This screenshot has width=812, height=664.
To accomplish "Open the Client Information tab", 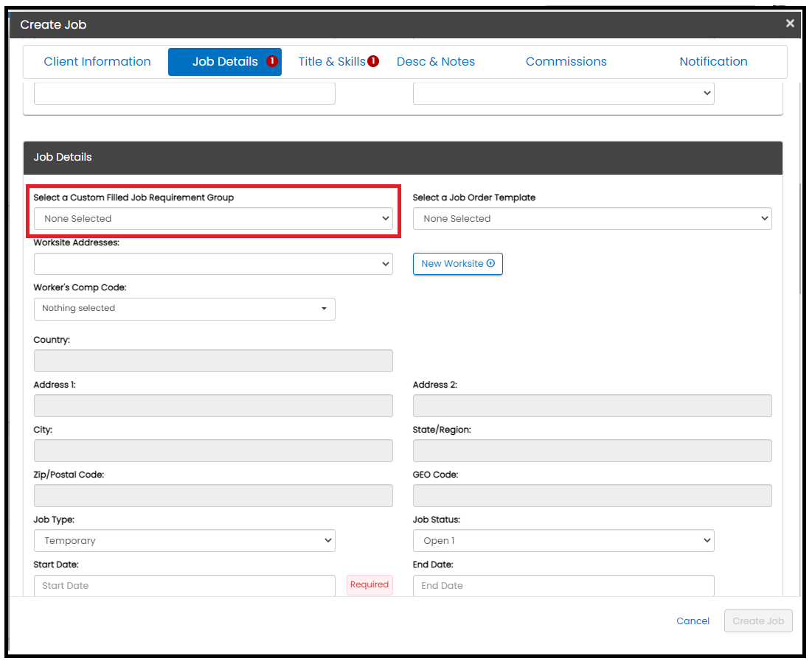I will coord(97,62).
